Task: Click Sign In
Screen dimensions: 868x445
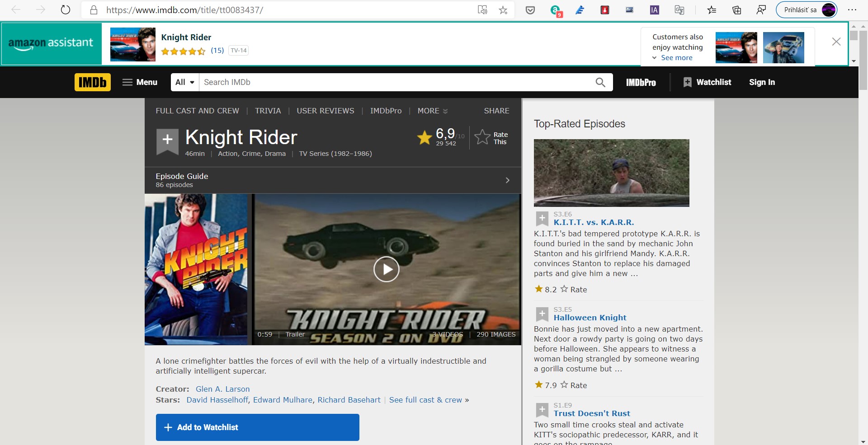Action: pyautogui.click(x=762, y=82)
